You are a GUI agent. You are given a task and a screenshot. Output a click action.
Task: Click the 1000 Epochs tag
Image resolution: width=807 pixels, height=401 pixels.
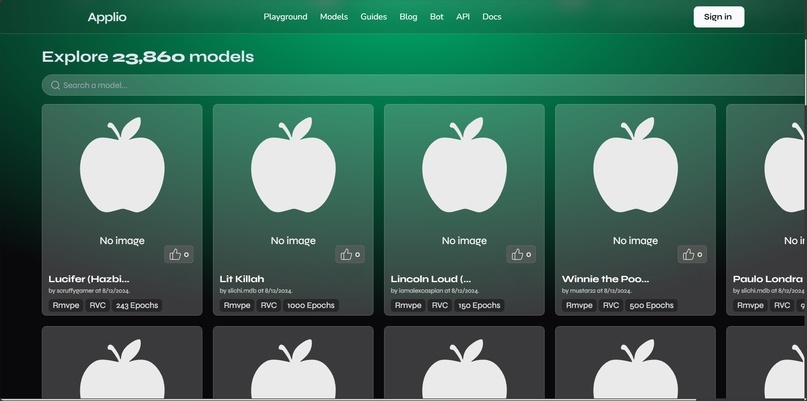point(311,305)
